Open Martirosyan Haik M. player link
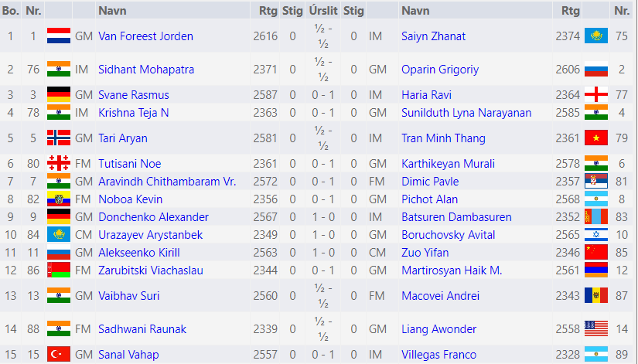The height and width of the screenshot is (364, 638). (452, 270)
